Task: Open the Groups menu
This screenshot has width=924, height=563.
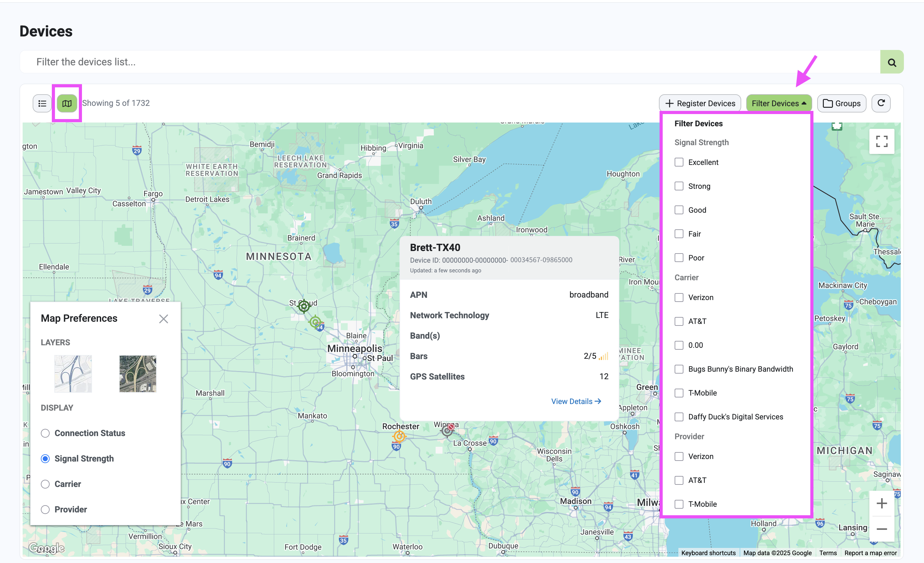Action: tap(841, 104)
